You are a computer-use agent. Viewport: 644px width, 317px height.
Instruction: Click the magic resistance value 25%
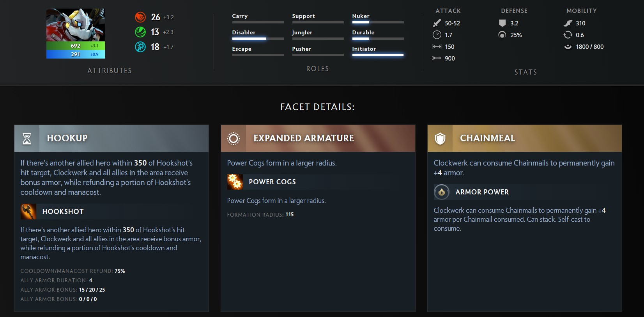click(x=516, y=35)
